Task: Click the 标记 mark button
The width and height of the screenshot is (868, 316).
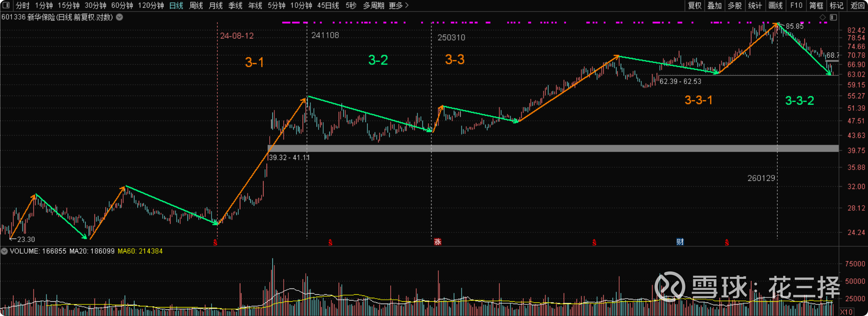Action: 836,5
